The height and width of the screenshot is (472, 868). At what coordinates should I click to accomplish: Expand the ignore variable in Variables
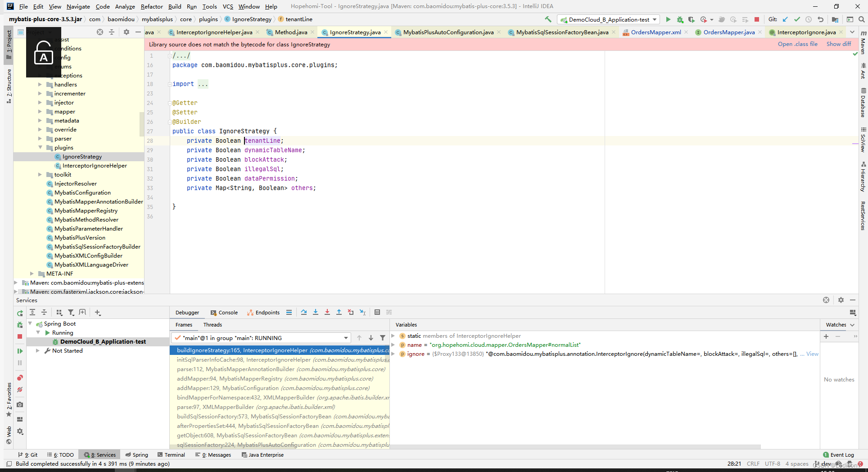tap(393, 354)
